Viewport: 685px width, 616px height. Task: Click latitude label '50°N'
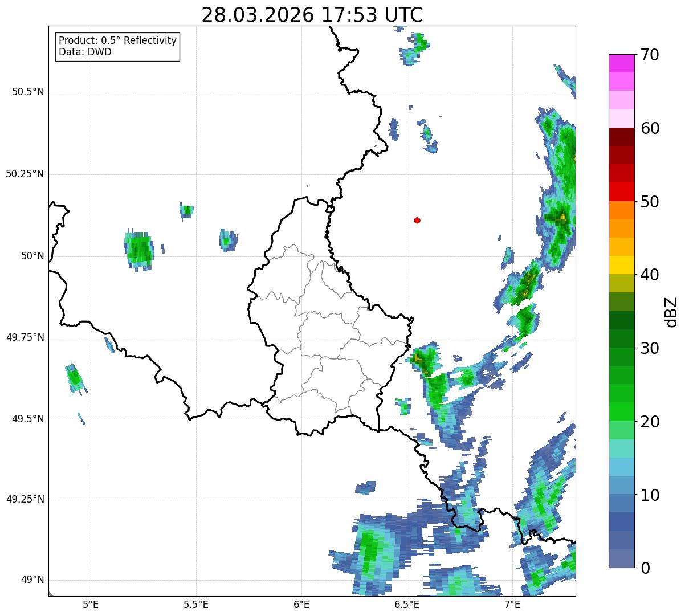pos(32,256)
